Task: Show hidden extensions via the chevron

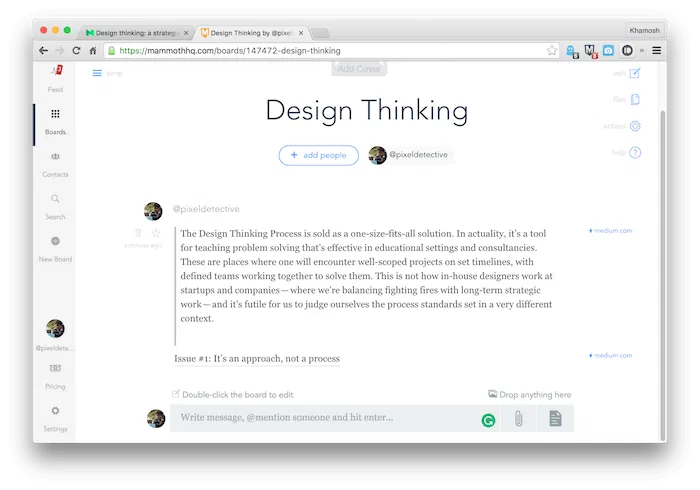Action: click(642, 50)
